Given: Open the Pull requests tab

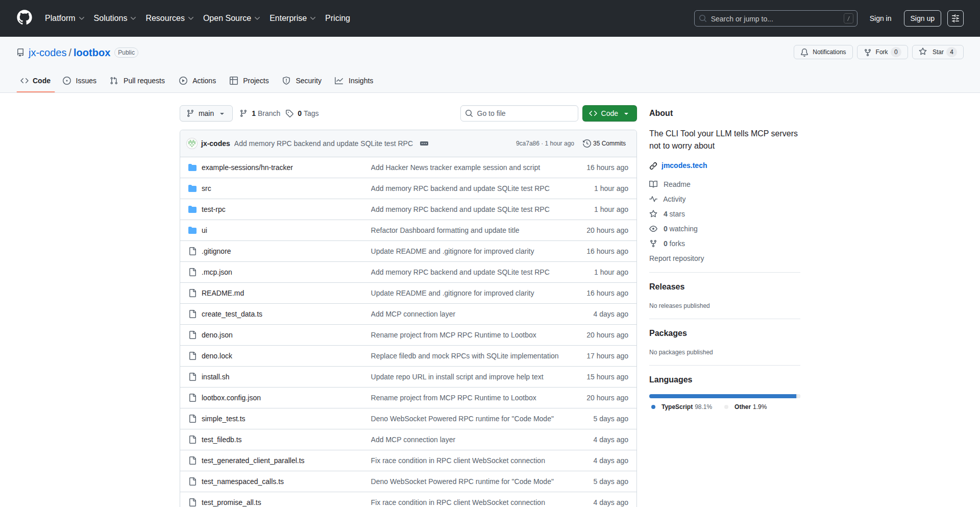Looking at the screenshot, I should click(x=137, y=81).
